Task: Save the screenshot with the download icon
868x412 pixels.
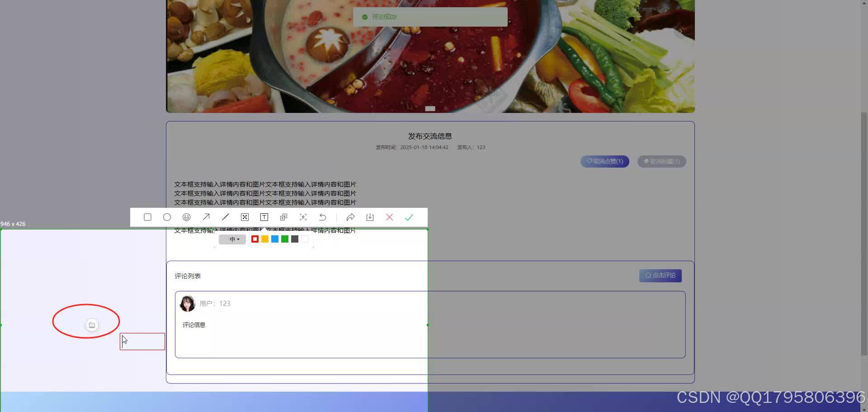Action: (x=370, y=217)
